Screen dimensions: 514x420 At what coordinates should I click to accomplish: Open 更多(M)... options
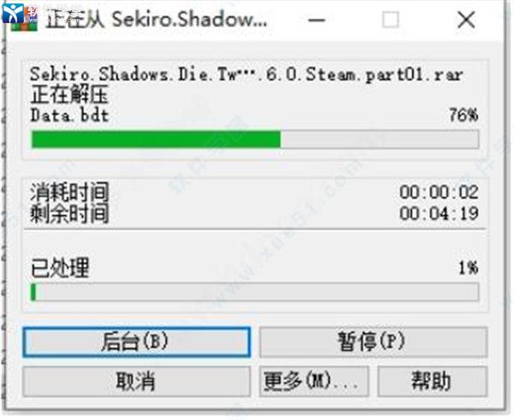(314, 381)
